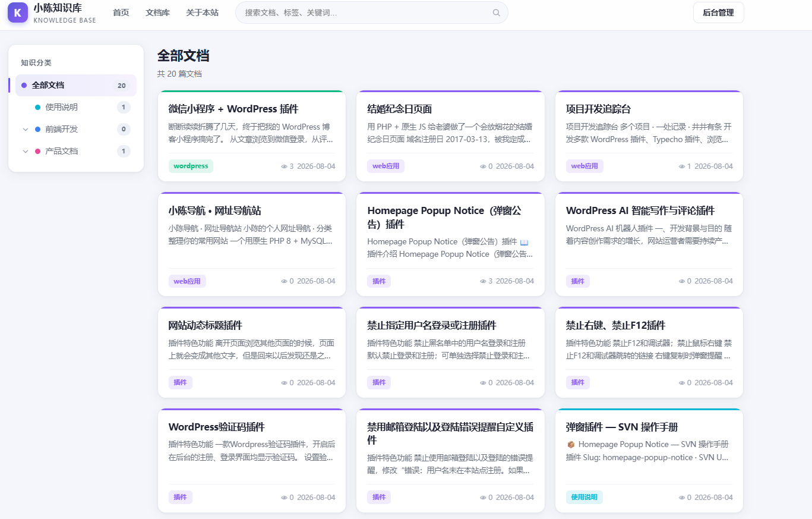Click the purple K site logo
The image size is (812, 519).
[18, 12]
